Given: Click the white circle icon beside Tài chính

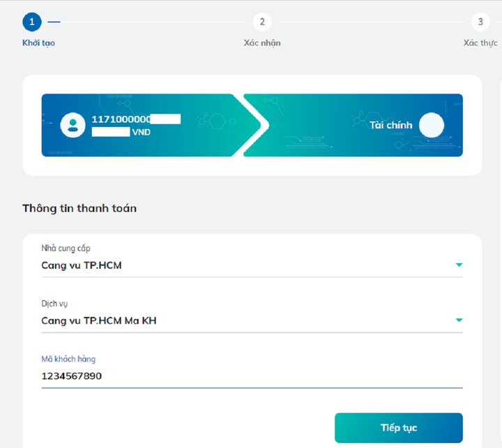Looking at the screenshot, I should (431, 126).
